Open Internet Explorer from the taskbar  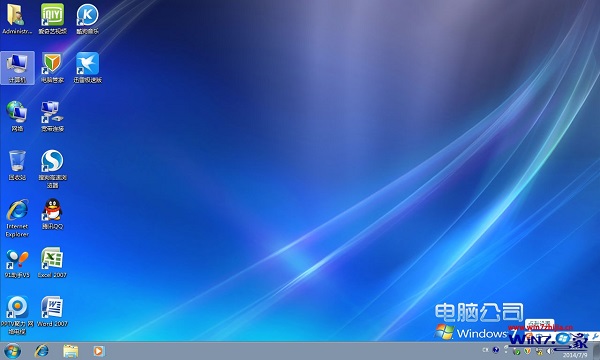[42, 351]
